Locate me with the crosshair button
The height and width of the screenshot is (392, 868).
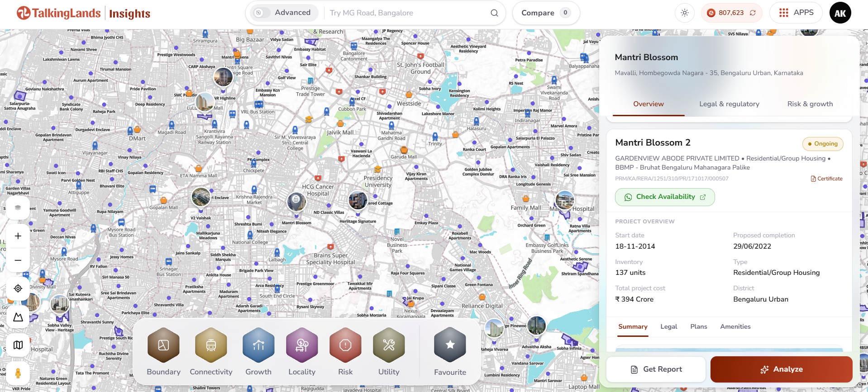click(x=18, y=288)
